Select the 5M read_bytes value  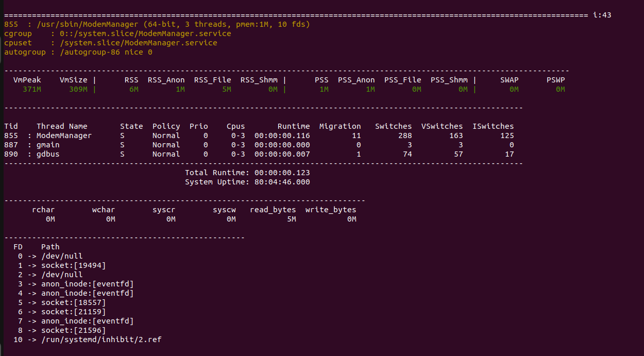click(x=292, y=219)
